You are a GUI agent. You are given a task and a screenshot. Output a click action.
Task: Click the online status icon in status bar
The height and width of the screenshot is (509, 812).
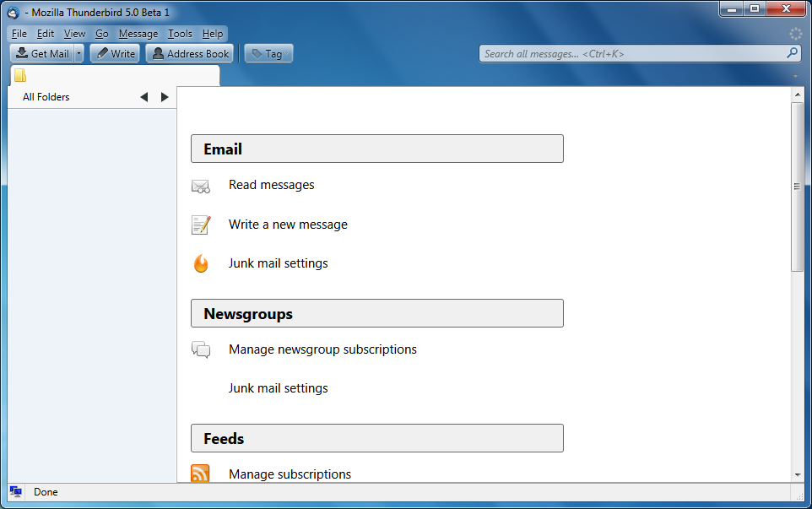click(x=15, y=492)
